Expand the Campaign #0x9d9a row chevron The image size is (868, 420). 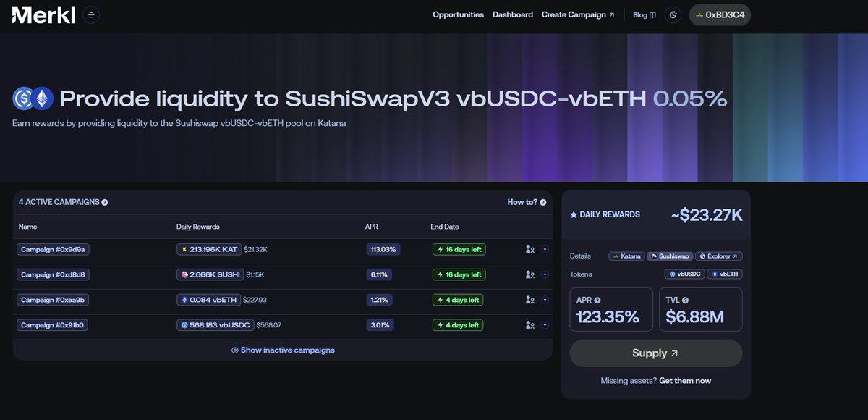click(545, 249)
